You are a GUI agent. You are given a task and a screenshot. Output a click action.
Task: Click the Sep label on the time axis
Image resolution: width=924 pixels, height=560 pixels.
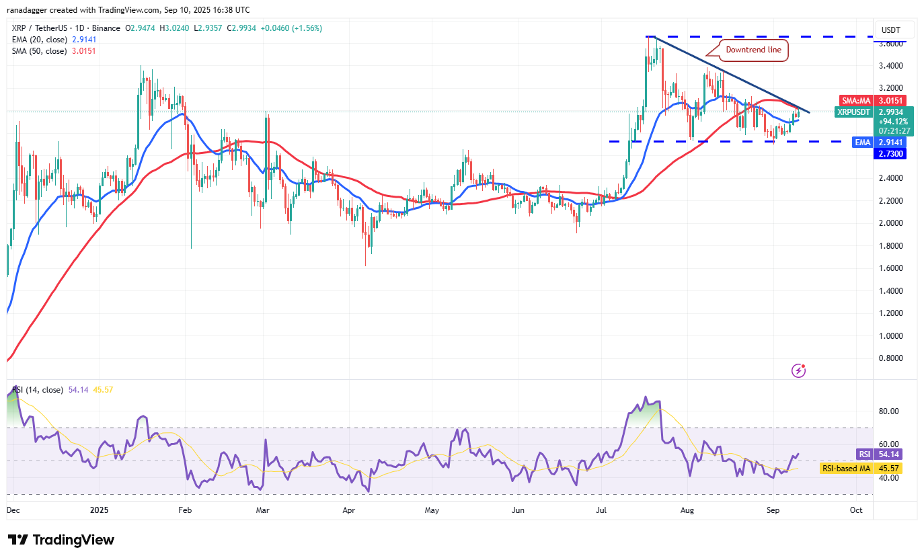pos(773,510)
